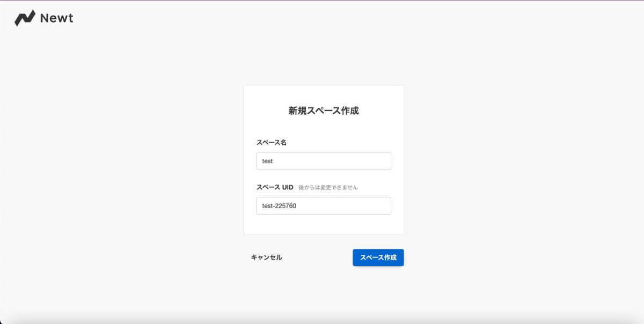644x324 pixels.
Task: Click the Newt wordmark text
Action: 56,18
